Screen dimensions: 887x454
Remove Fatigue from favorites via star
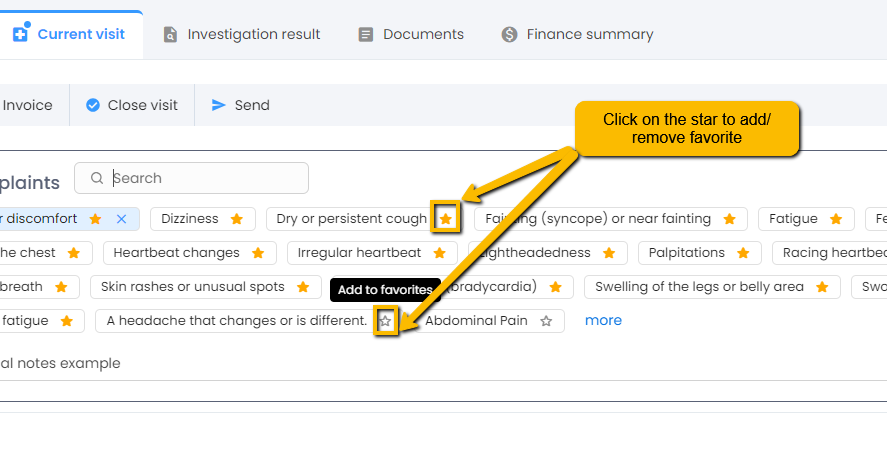835,219
